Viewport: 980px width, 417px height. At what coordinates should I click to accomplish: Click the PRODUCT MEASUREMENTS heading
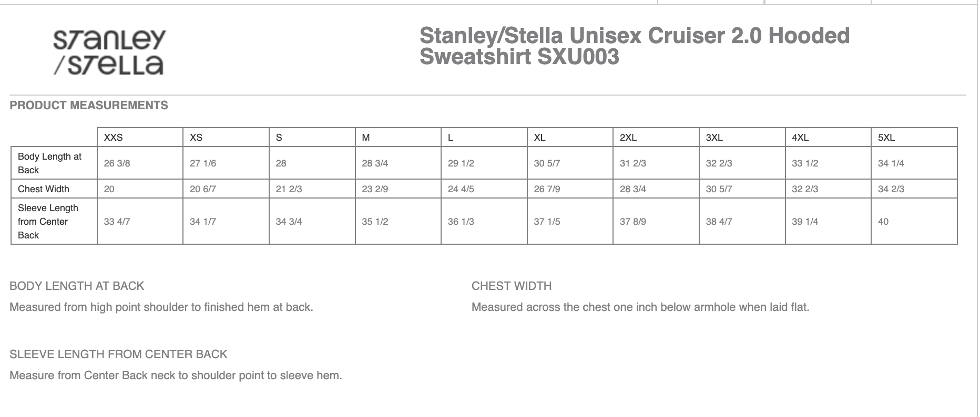(89, 105)
